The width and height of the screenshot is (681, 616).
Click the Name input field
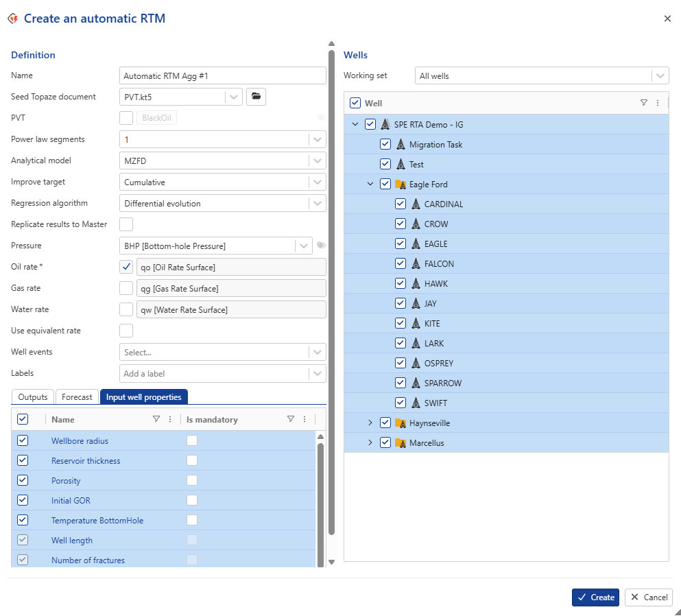coord(222,75)
